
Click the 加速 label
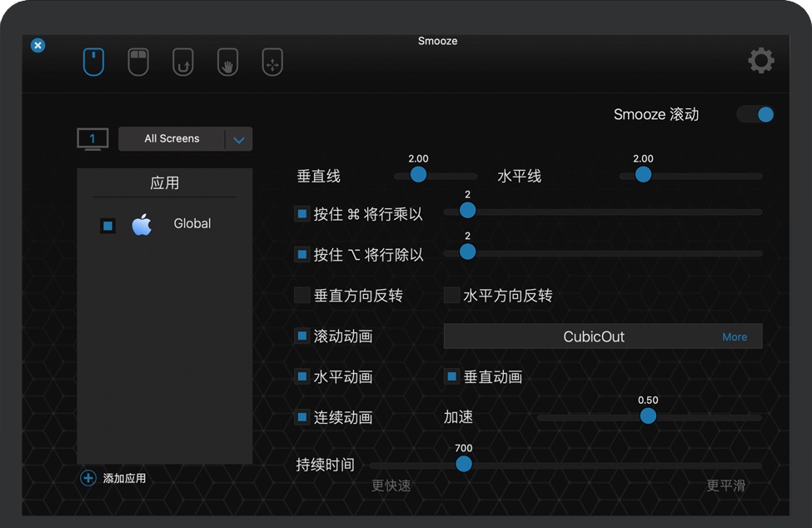click(458, 417)
